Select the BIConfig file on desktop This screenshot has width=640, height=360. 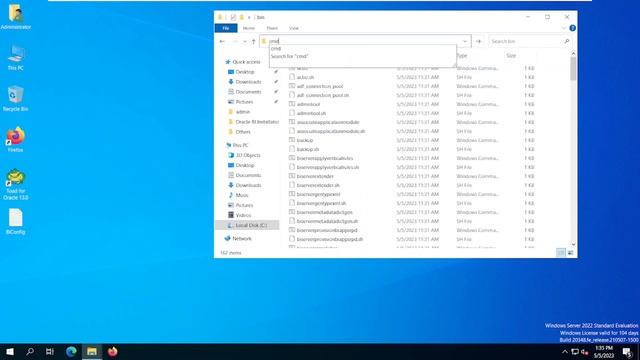16,221
